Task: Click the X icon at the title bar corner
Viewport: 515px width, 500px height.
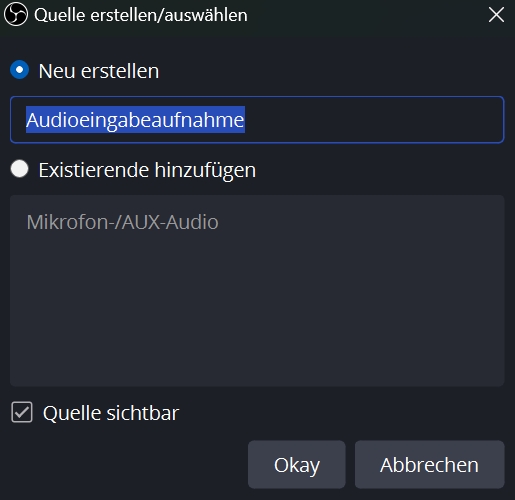Action: coord(496,15)
